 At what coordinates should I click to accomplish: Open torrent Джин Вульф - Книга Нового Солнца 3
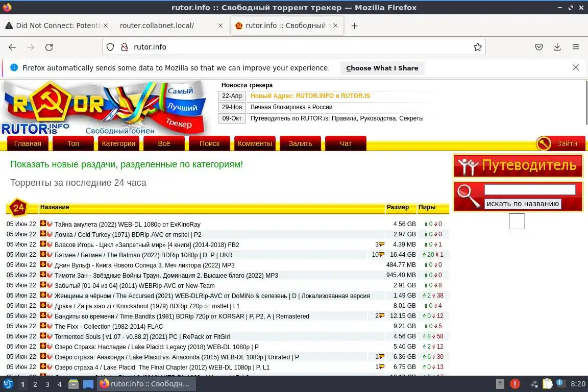coord(144,265)
